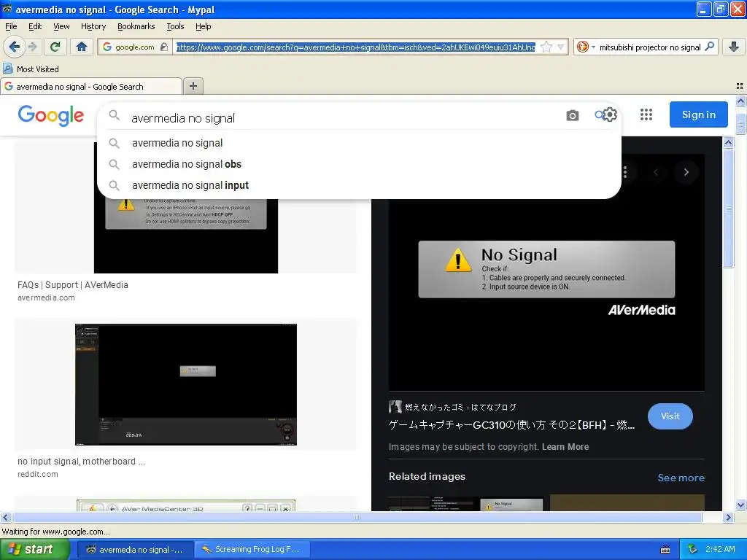The height and width of the screenshot is (560, 747).
Task: Open FAQs Support AVerMedia result thumbnail
Action: pyautogui.click(x=186, y=236)
